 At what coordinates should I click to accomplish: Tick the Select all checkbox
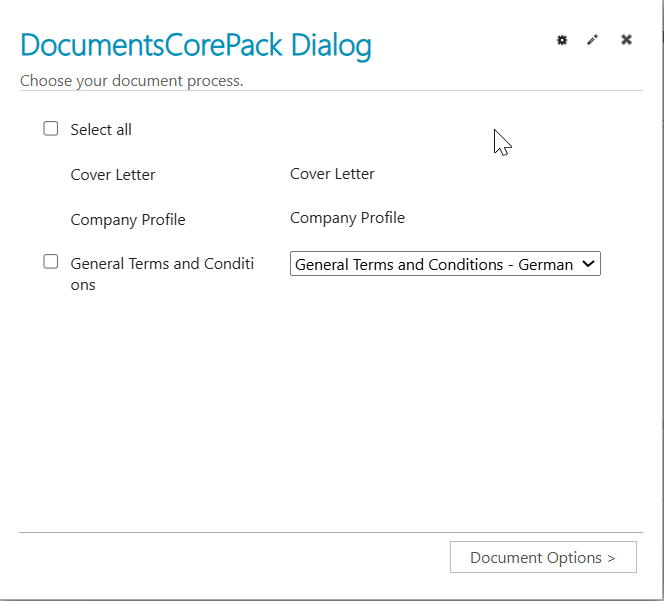[51, 129]
